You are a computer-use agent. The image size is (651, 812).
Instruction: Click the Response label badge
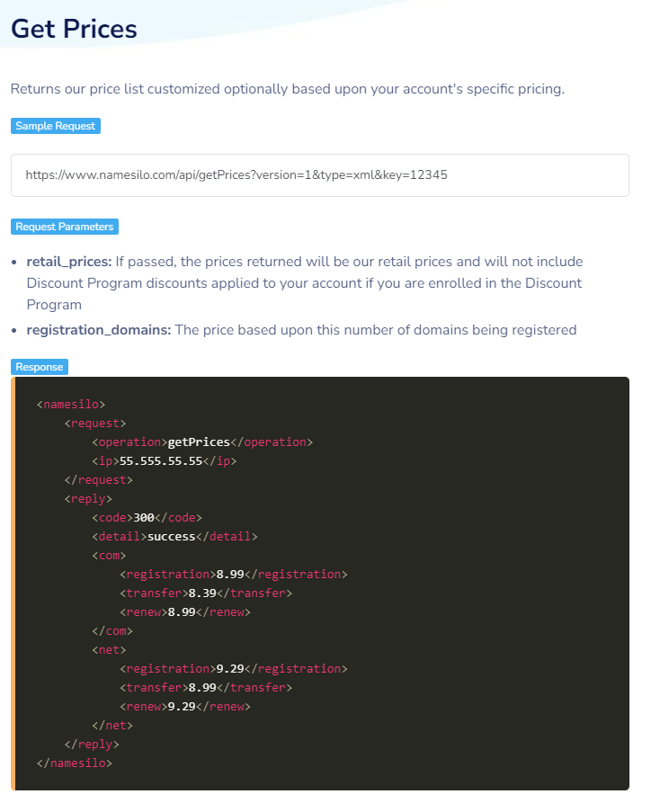tap(40, 367)
